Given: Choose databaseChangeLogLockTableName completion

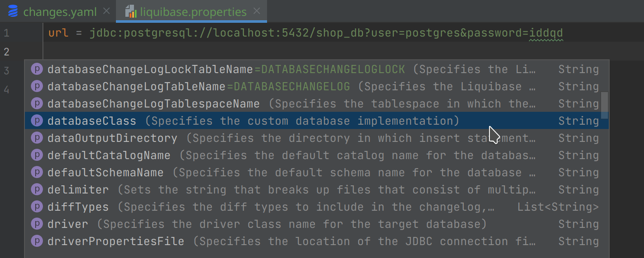Looking at the screenshot, I should tap(150, 69).
